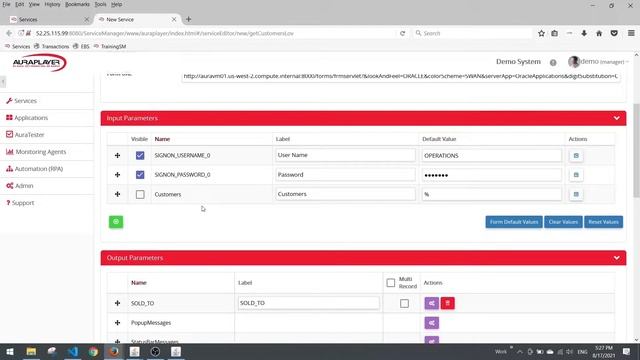Check Multi Record for SOLD_TO row

pos(404,303)
